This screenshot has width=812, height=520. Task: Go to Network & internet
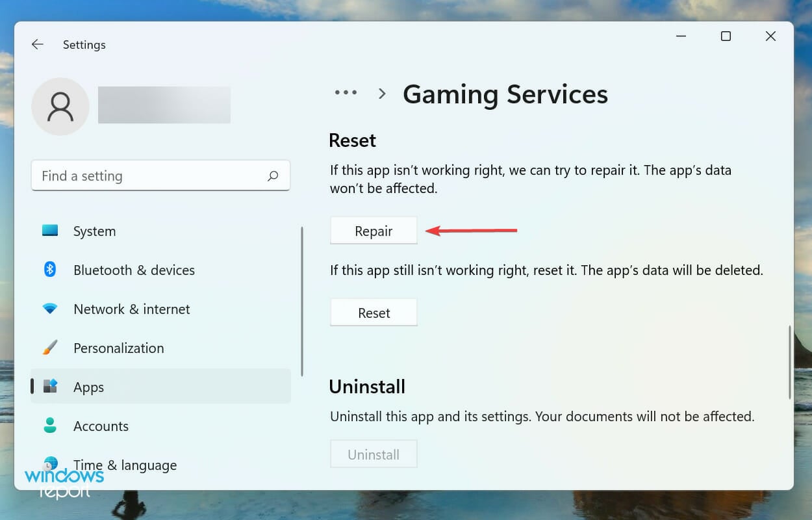pos(132,309)
